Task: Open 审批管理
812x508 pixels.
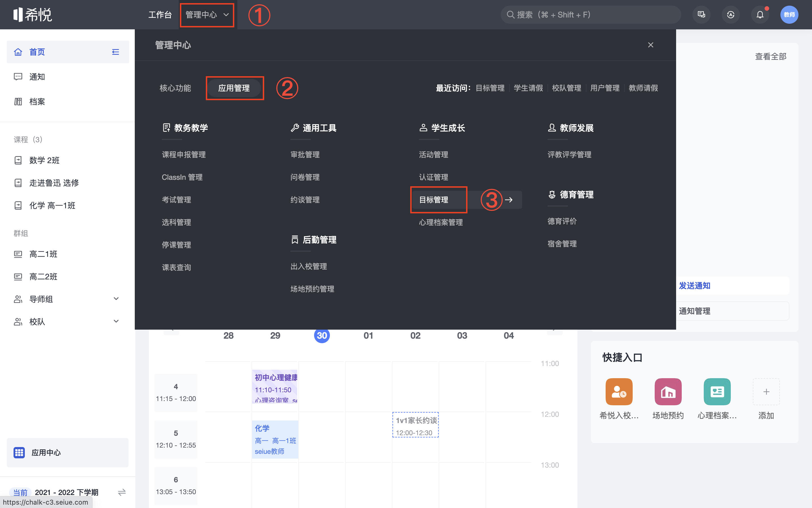Action: pyautogui.click(x=305, y=155)
